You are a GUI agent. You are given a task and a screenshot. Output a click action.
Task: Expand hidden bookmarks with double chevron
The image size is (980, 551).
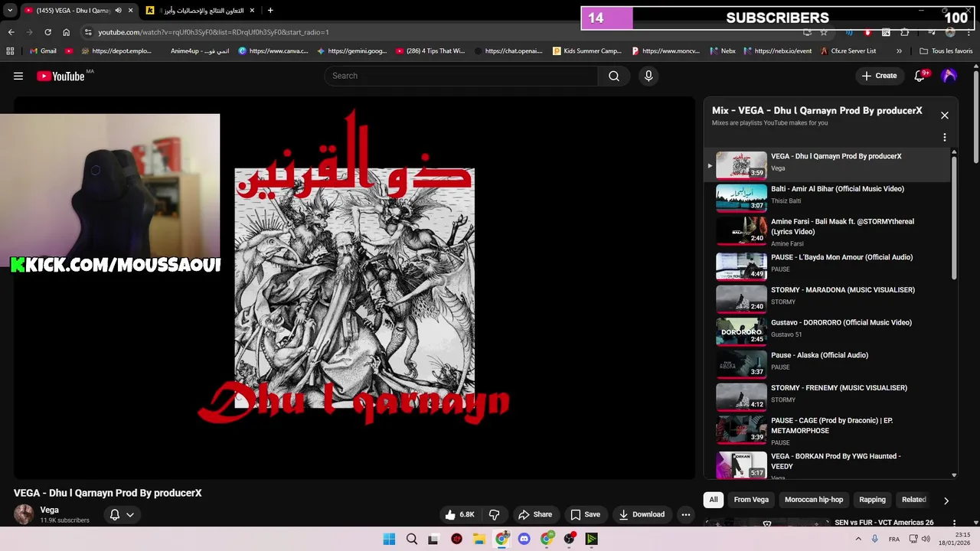pos(899,51)
